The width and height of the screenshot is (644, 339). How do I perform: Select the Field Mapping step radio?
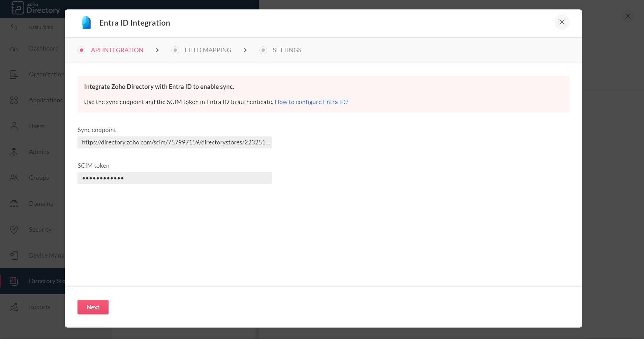pos(175,50)
